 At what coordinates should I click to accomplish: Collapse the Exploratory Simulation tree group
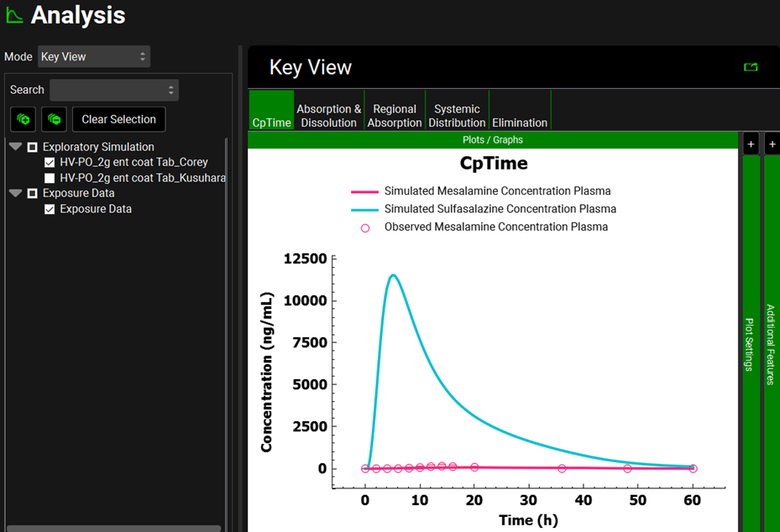pyautogui.click(x=15, y=147)
